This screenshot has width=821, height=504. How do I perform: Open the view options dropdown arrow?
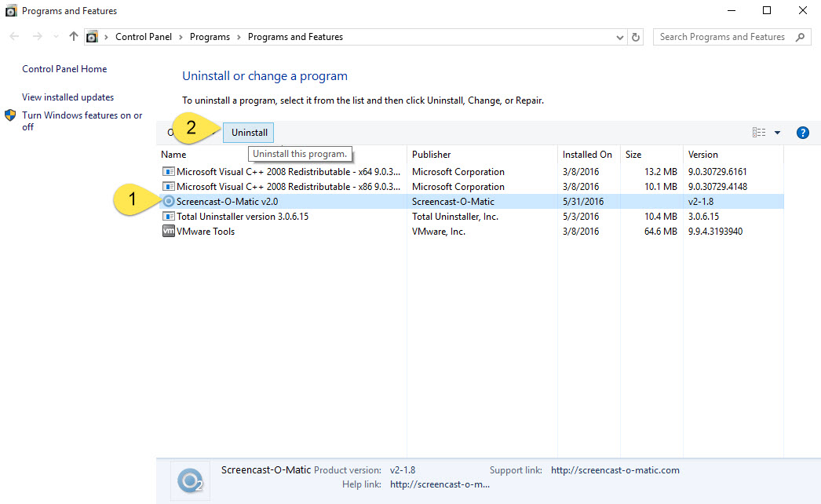pos(778,133)
